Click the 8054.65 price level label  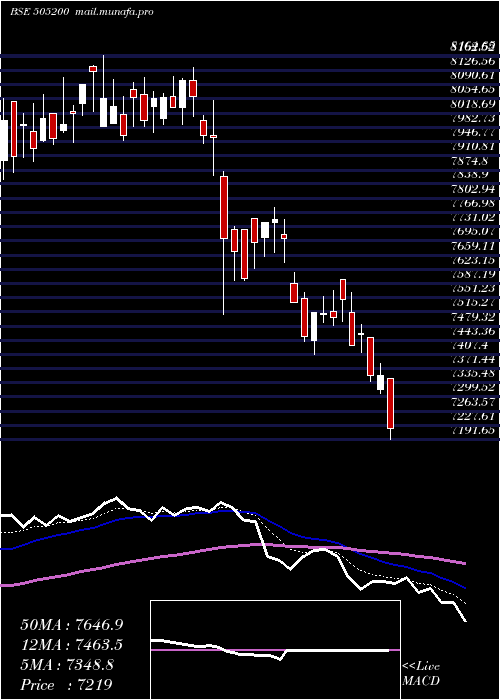[472, 89]
